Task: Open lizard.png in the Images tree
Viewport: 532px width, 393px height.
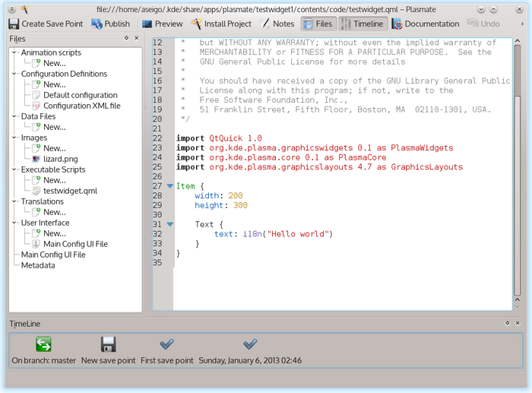Action: [x=62, y=159]
